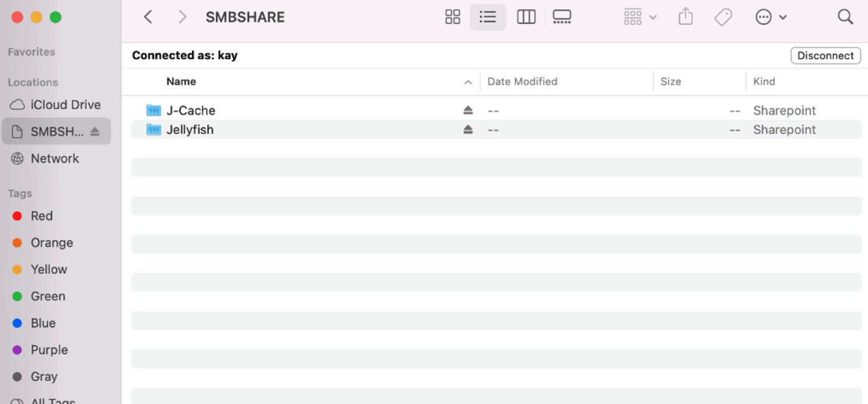Filter by the Red tag
This screenshot has height=404, width=868.
pos(42,216)
